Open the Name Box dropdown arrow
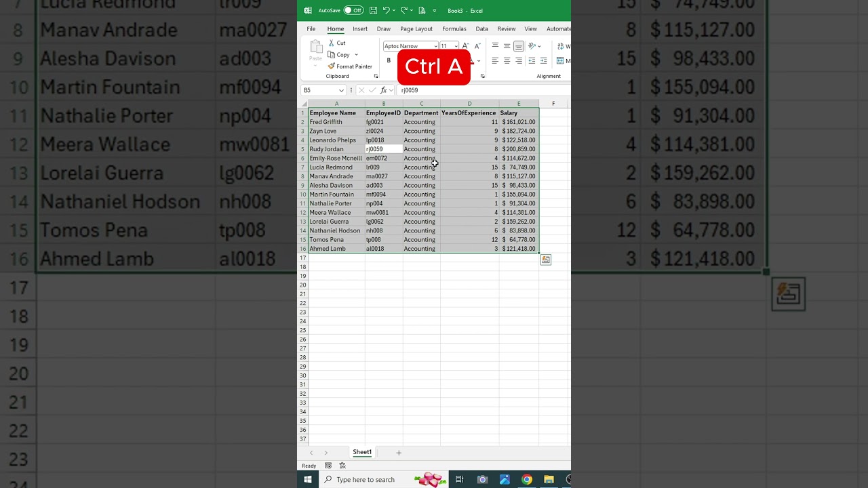 click(342, 90)
